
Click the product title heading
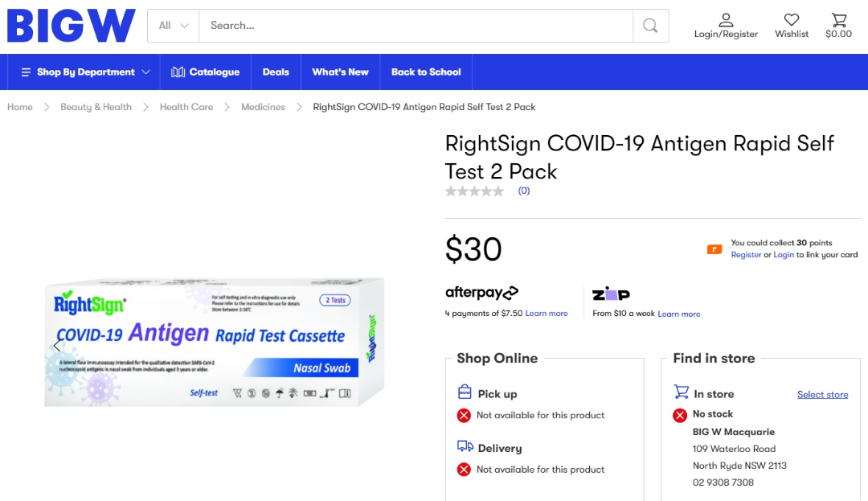(640, 158)
